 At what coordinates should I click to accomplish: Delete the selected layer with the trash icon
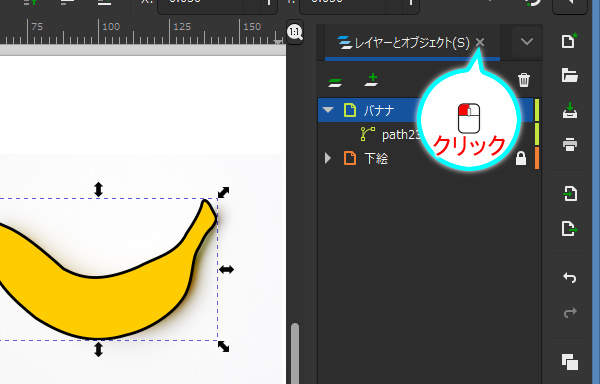click(523, 80)
